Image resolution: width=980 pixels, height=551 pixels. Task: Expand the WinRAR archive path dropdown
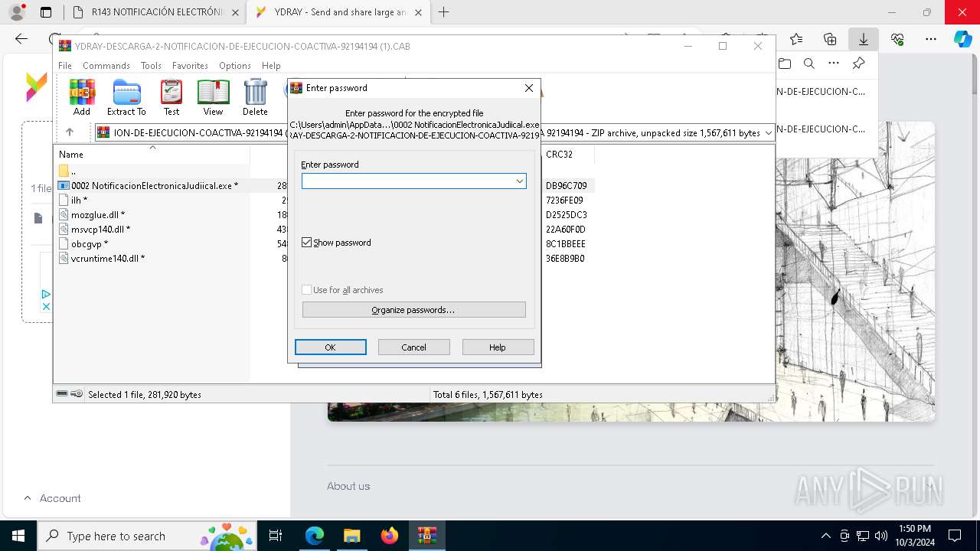[x=768, y=133]
